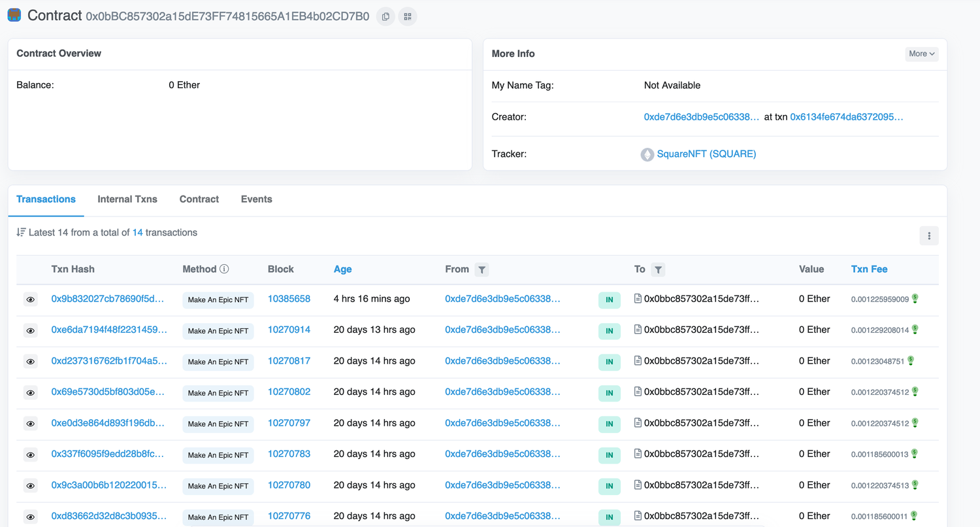Image resolution: width=980 pixels, height=527 pixels.
Task: Click the Method column info icon
Action: [x=224, y=269]
